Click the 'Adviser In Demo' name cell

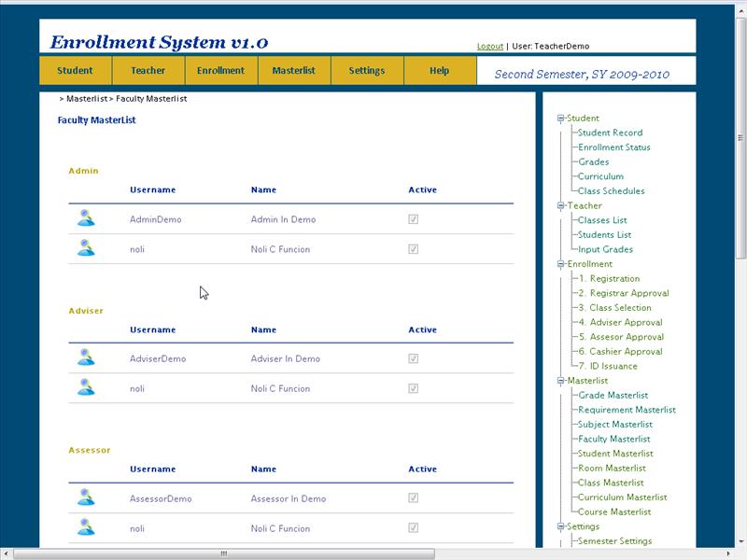tap(286, 359)
